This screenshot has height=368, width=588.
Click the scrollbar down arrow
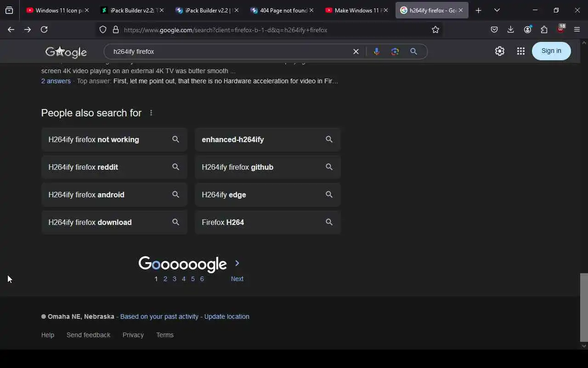[x=584, y=346]
